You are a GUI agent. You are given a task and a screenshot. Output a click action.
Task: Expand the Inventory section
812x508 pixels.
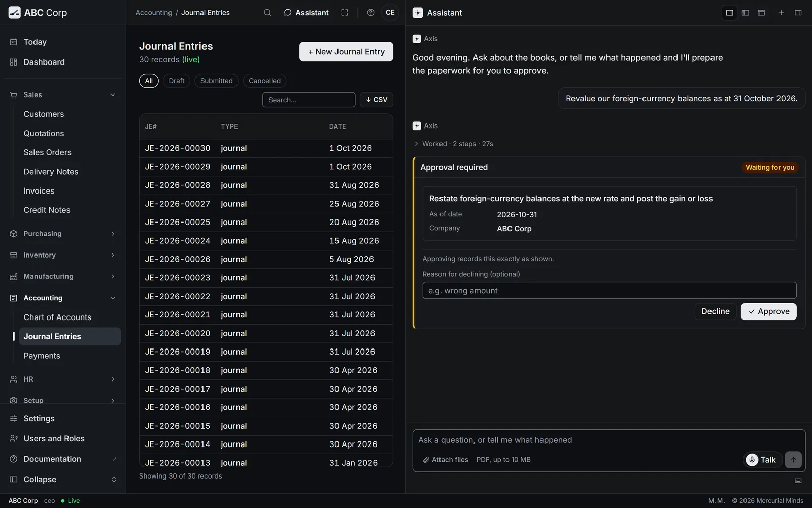(63, 255)
